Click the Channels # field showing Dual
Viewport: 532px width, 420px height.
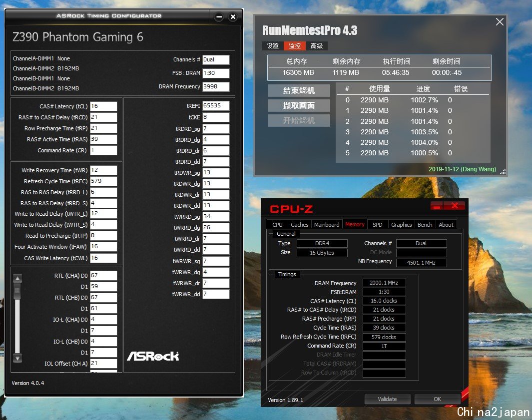pos(216,60)
